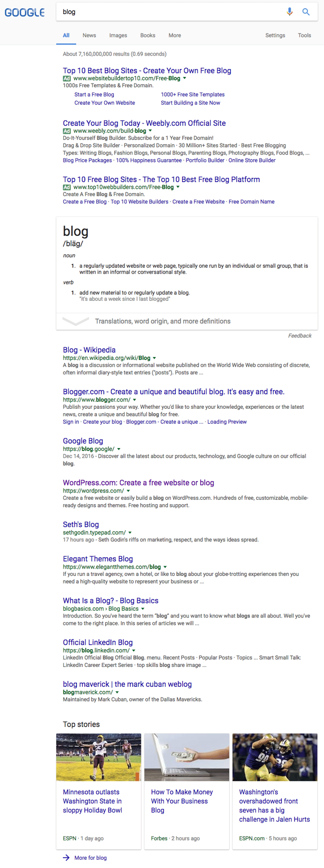Click the Minnesota Holiday Bowl story image
Viewport: 324px width, 868px height.
tap(99, 757)
